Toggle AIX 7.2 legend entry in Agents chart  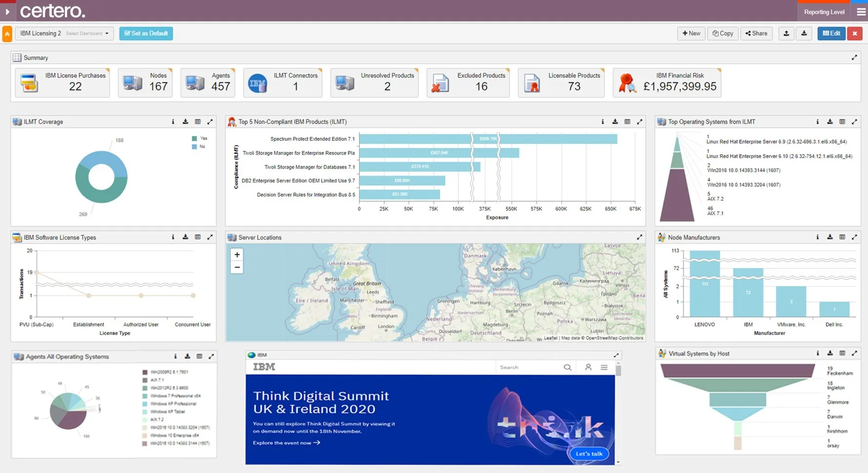153,419
